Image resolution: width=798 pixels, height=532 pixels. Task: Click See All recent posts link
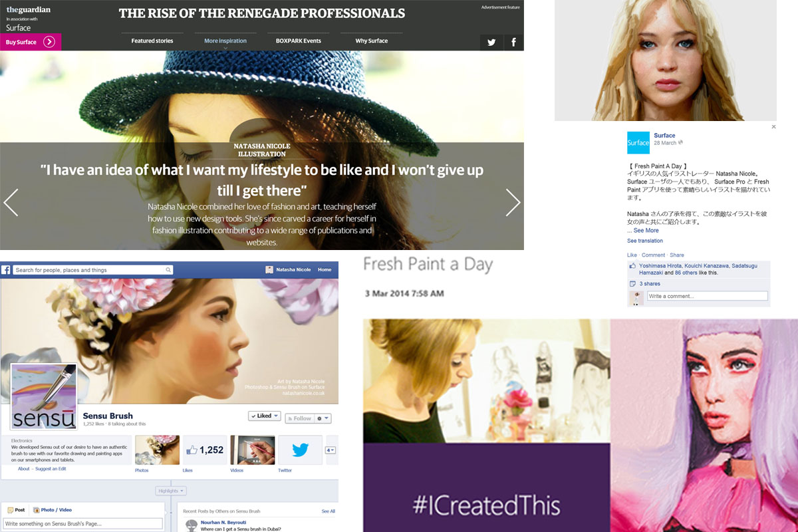click(329, 511)
